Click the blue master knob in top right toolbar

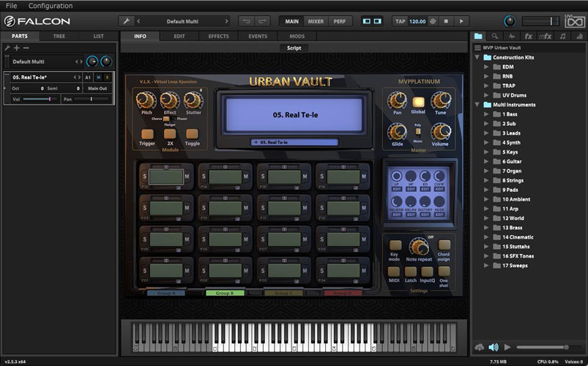point(510,21)
